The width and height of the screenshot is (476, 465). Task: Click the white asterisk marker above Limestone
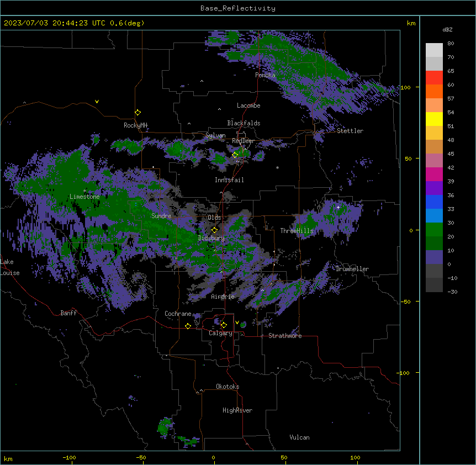click(x=84, y=191)
